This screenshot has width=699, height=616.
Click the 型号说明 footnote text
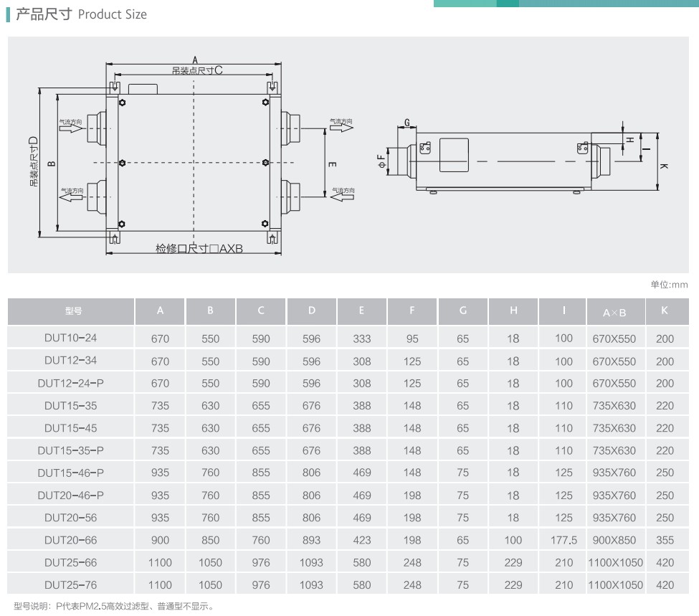[113, 607]
